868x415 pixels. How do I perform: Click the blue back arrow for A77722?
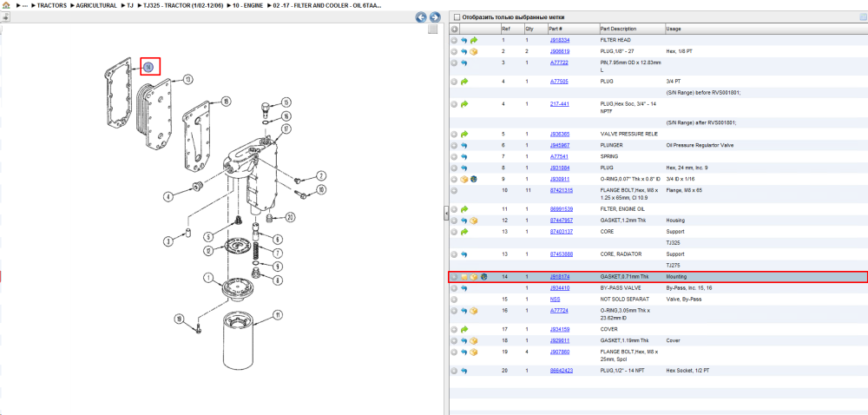[x=464, y=63]
